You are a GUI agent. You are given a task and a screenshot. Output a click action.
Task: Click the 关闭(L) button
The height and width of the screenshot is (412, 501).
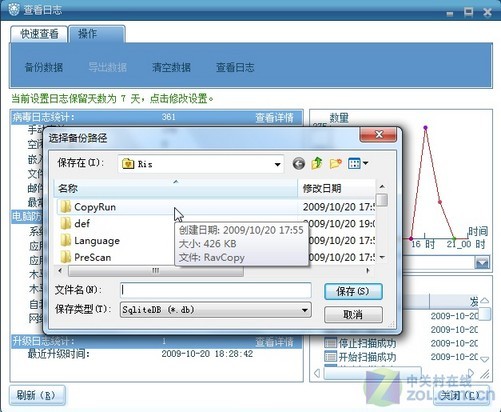(x=462, y=396)
